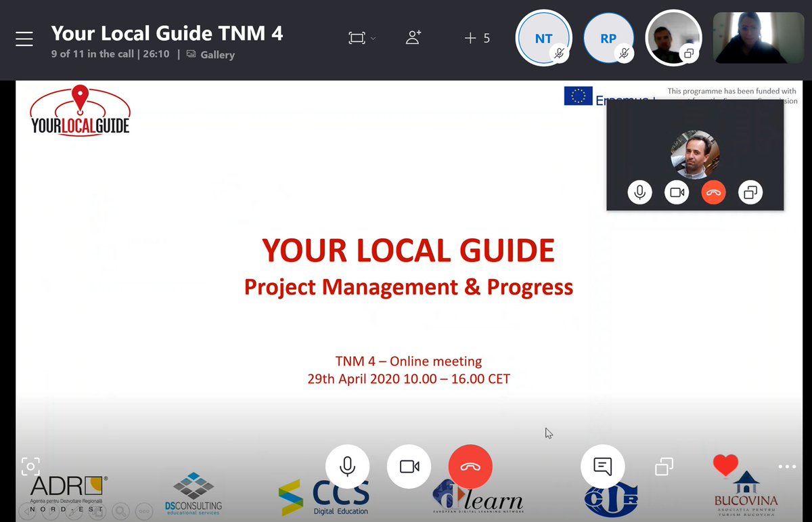Open the chat bubble icon
812x522 pixels.
point(602,466)
